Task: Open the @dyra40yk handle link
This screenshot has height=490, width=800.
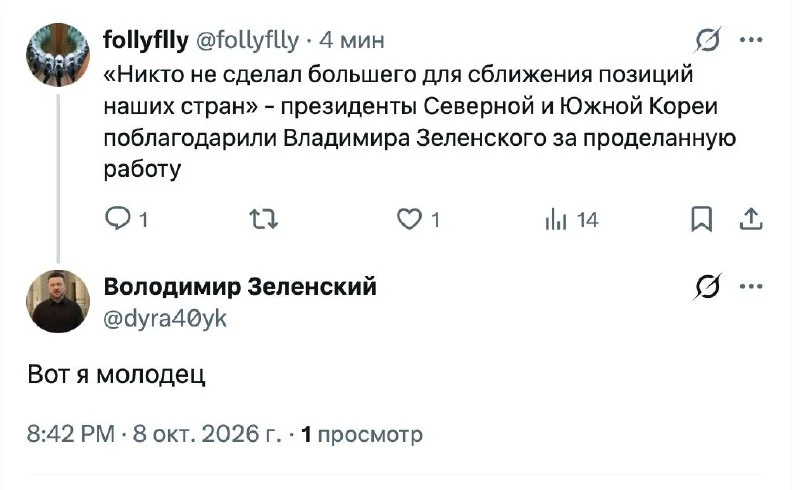Action: (x=165, y=319)
